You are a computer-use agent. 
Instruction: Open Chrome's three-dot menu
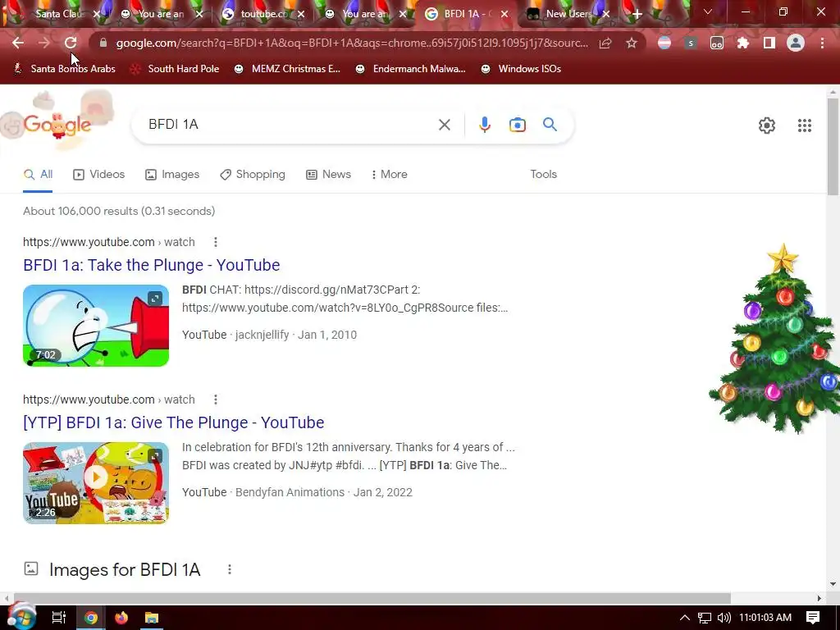tap(822, 43)
